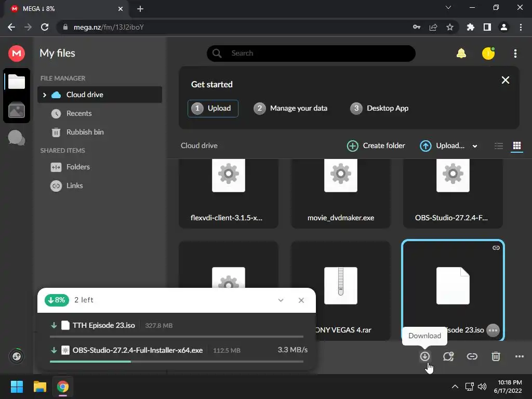Close the Get started banner
Image resolution: width=532 pixels, height=399 pixels.
point(505,80)
